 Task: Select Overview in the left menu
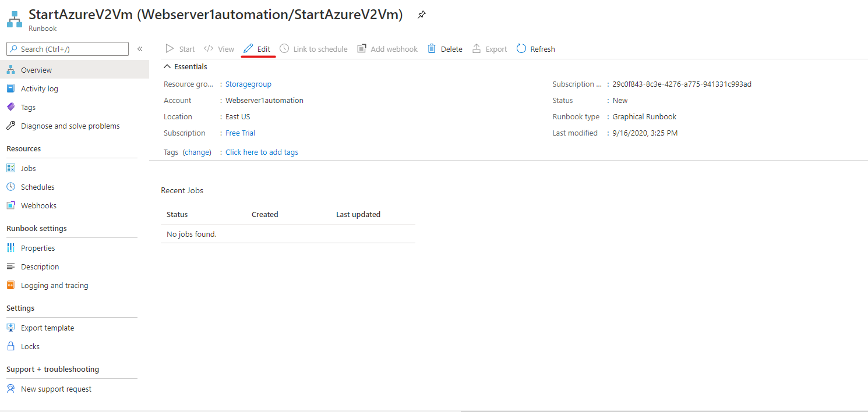click(75, 70)
